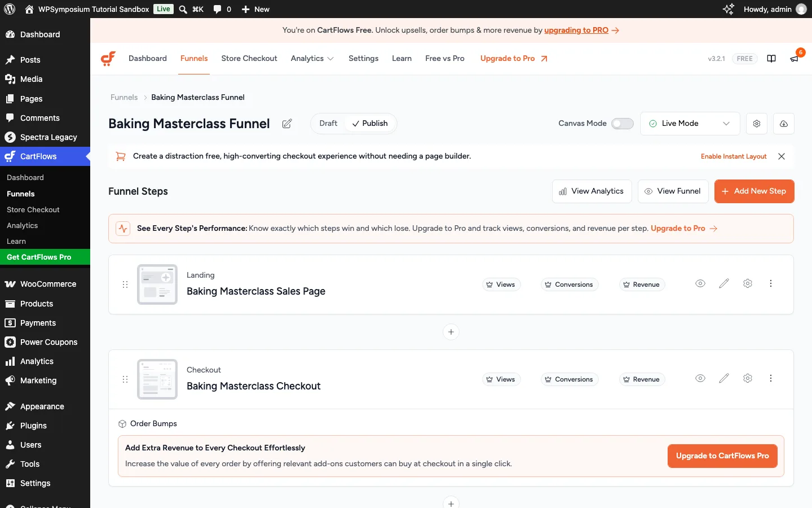This screenshot has height=508, width=812.
Task: Open WooCommerce in the sidebar menu
Action: click(x=45, y=284)
